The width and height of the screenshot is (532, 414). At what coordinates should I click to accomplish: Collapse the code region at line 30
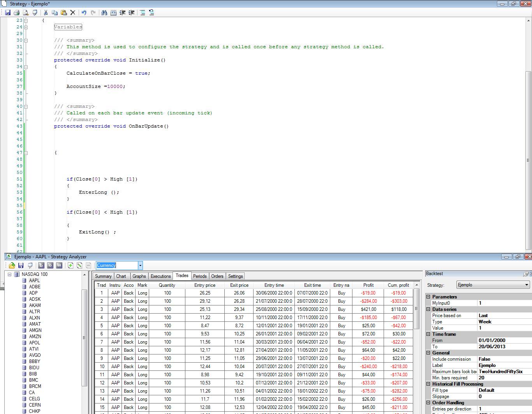[26, 40]
